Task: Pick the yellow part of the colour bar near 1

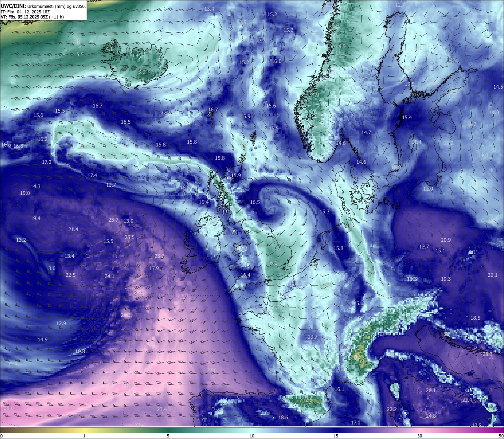Action: pyautogui.click(x=84, y=430)
